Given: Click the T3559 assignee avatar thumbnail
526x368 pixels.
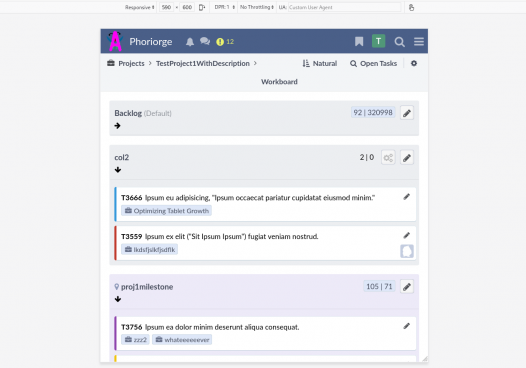Looking at the screenshot, I should coord(407,251).
